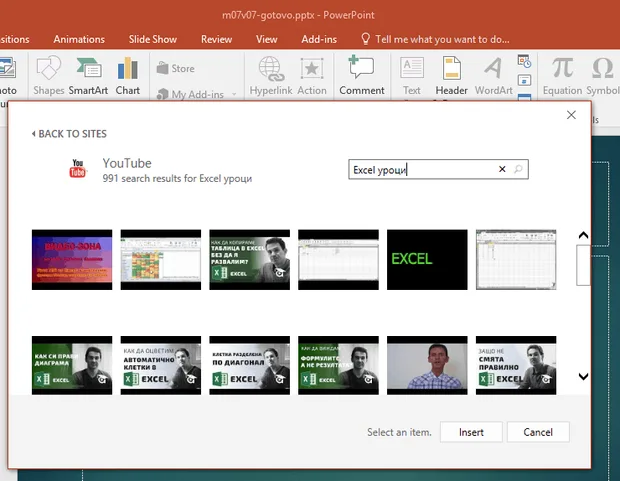Add a Comment via ribbon icon
620x481 pixels.
pyautogui.click(x=361, y=67)
